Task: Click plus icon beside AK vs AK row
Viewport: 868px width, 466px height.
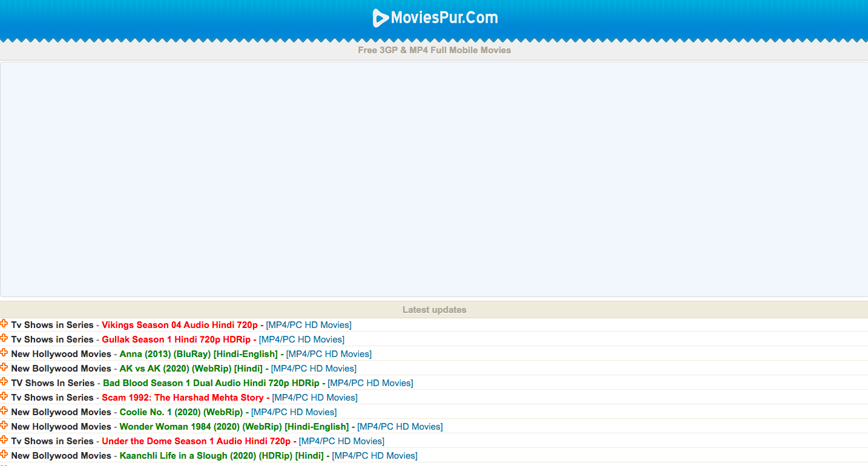Action: (4, 367)
